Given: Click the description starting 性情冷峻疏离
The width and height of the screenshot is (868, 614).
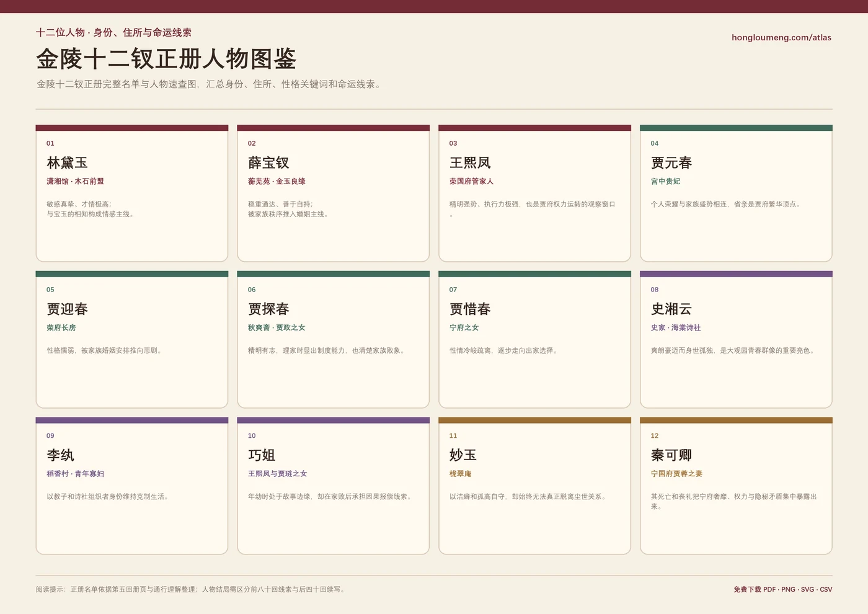Looking at the screenshot, I should coord(505,350).
